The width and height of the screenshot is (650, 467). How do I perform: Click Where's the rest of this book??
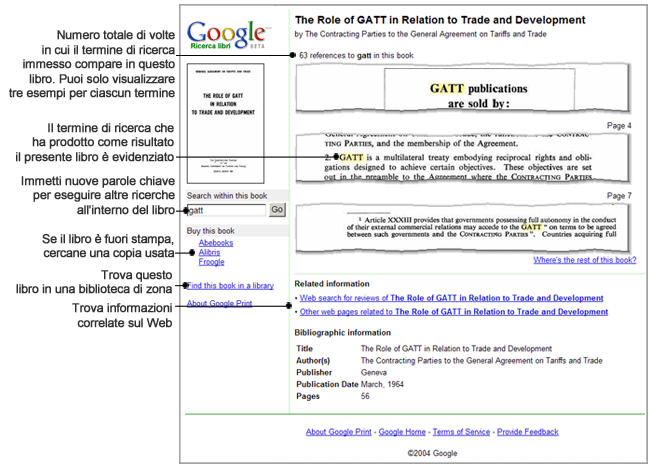(x=585, y=260)
